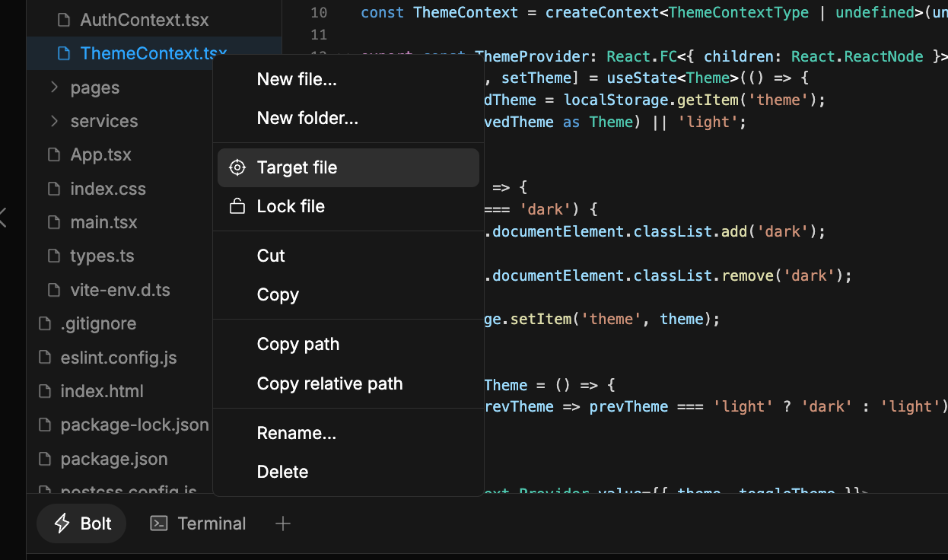Click the plus icon to add a terminal

[x=282, y=523]
